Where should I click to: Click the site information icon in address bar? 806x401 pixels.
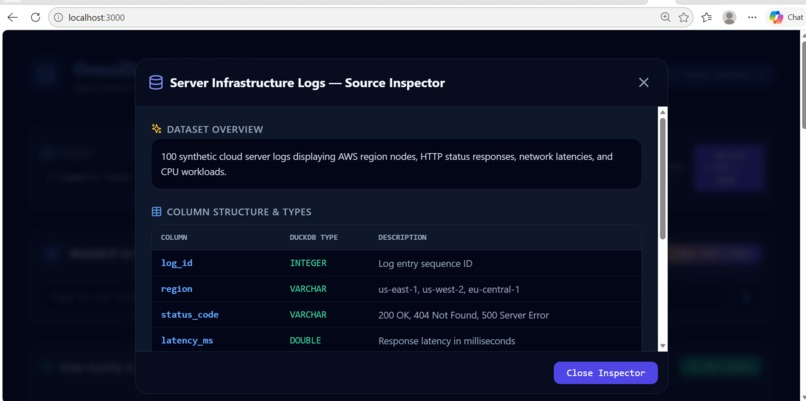[59, 17]
